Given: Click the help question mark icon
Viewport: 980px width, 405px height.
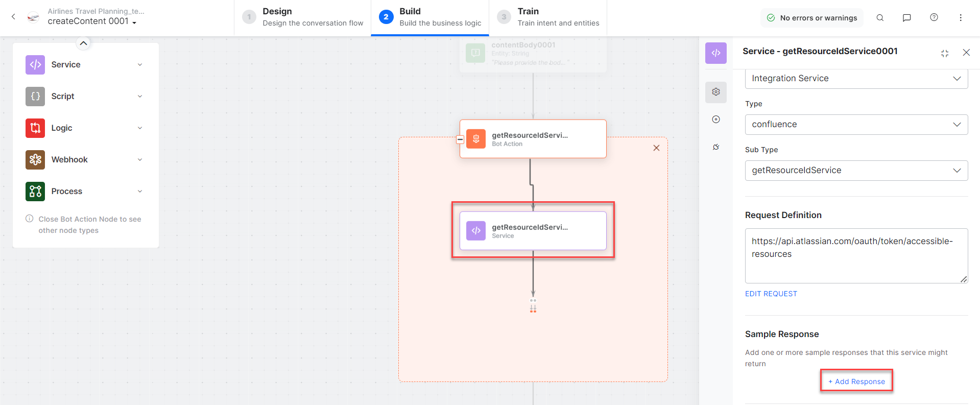Looking at the screenshot, I should click(x=934, y=17).
